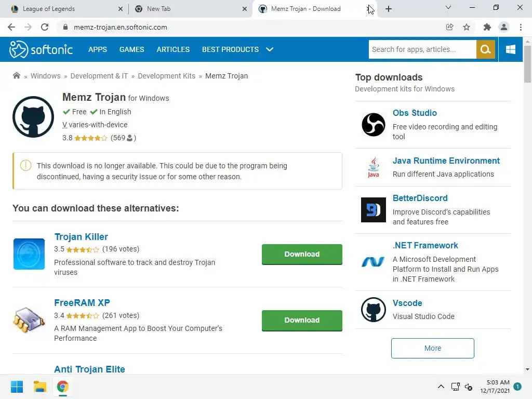This screenshot has width=532, height=399.
Task: Show hidden tray icons chevron
Action: pos(441,387)
